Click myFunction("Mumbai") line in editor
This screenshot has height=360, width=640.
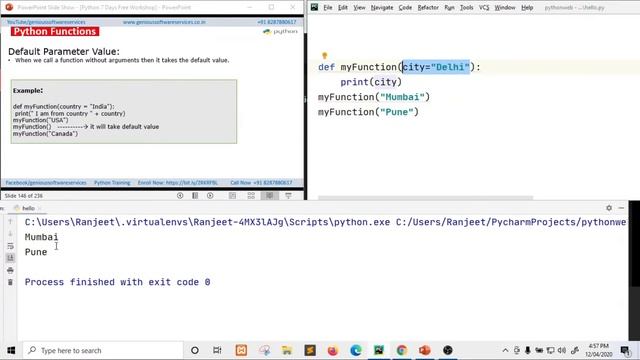[374, 97]
